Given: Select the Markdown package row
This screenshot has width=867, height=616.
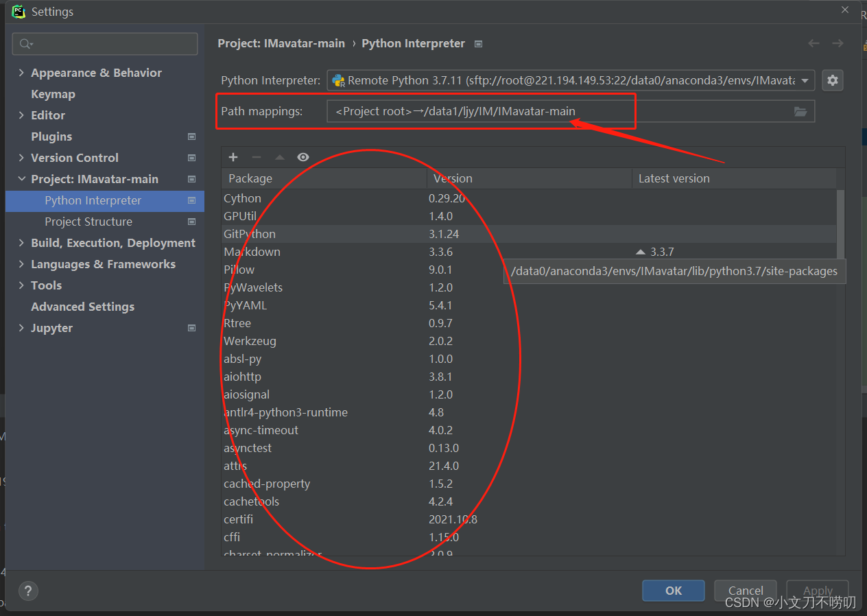Looking at the screenshot, I should 529,252.
